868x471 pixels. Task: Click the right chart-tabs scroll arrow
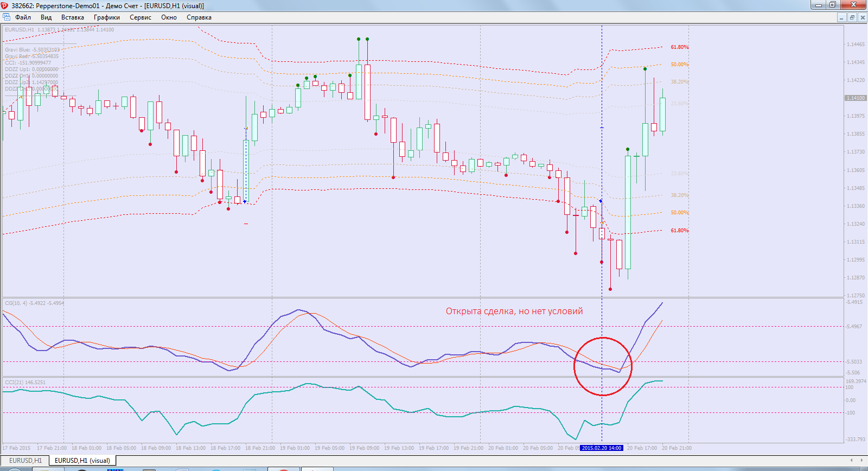pos(862,460)
